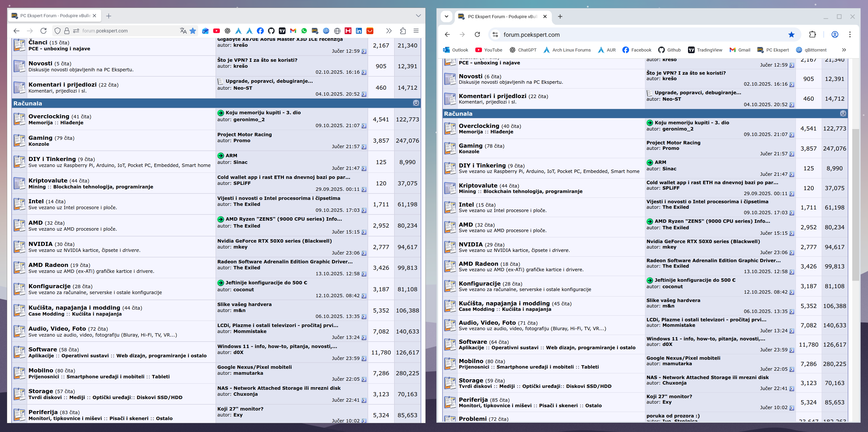Click the WhatsApp bookmark icon in Firefox toolbar
868x432 pixels.
point(304,31)
